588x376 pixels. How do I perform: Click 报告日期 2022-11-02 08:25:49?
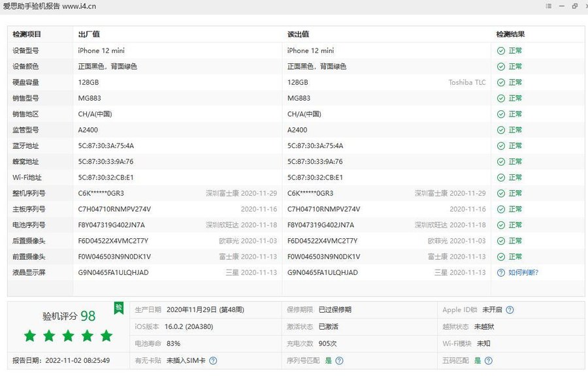coord(61,360)
